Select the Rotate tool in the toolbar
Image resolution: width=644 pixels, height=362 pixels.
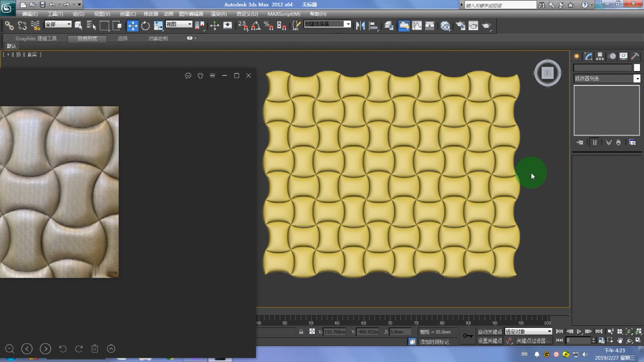145,25
